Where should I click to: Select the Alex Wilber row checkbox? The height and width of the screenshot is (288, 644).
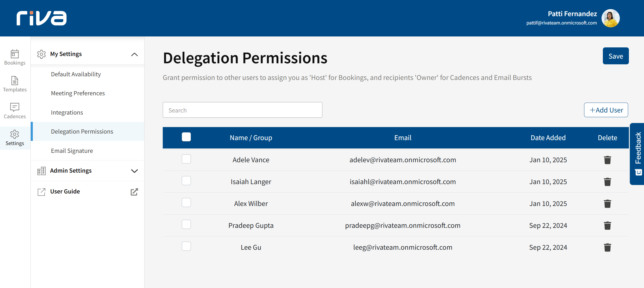186,203
